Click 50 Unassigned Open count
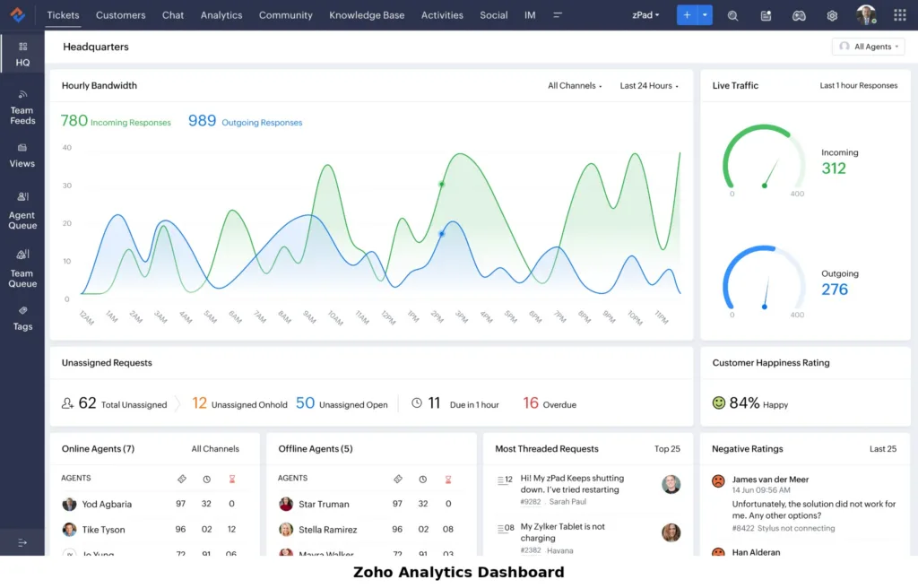This screenshot has width=918, height=588. pyautogui.click(x=305, y=403)
